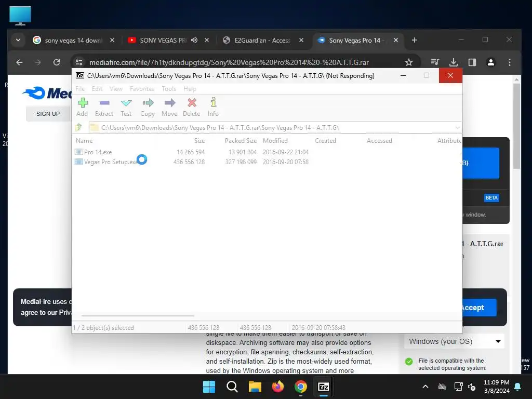Open the taskbar clock showing 11:09 PM
The height and width of the screenshot is (399, 532).
click(x=496, y=387)
